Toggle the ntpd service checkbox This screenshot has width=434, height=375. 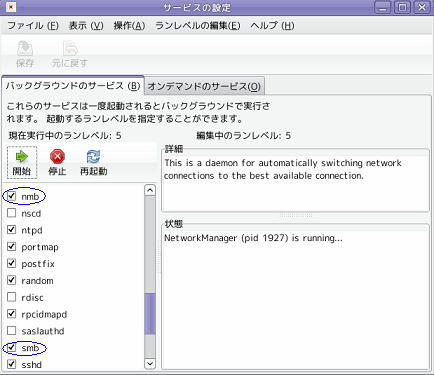click(x=12, y=230)
